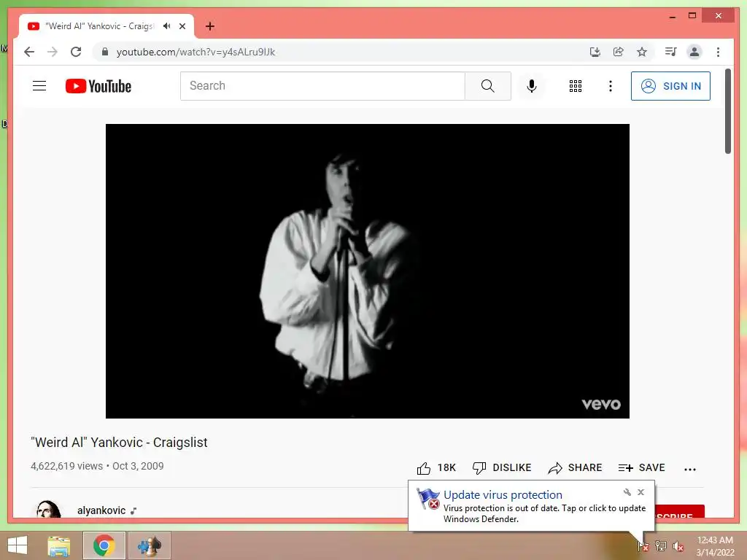The height and width of the screenshot is (560, 747).
Task: Click the SIGN IN button
Action: [x=670, y=86]
